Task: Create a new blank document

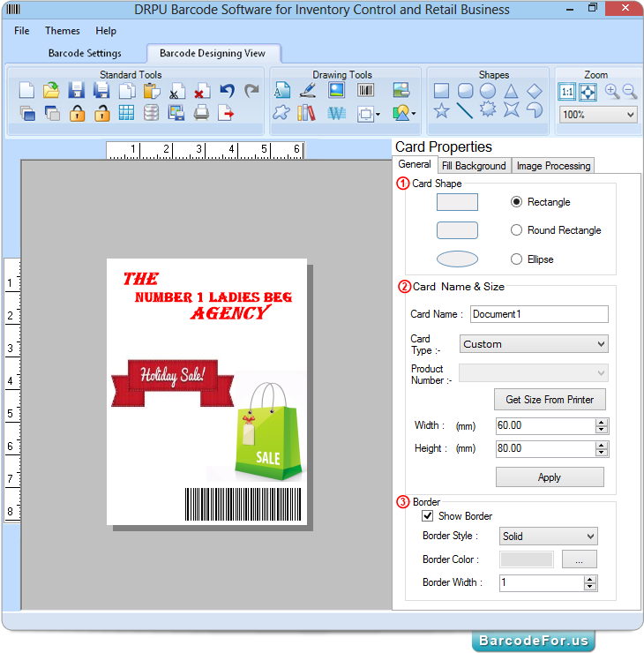Action: 26,90
